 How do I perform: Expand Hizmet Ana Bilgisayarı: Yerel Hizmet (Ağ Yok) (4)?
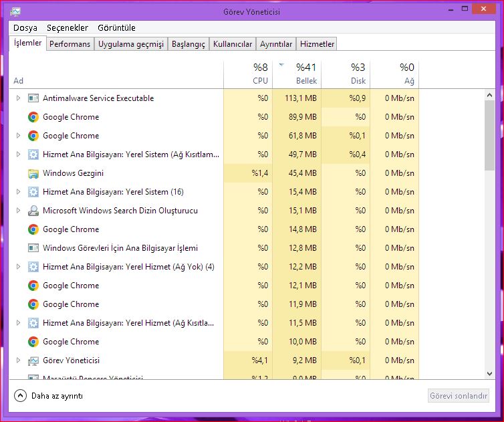(18, 266)
